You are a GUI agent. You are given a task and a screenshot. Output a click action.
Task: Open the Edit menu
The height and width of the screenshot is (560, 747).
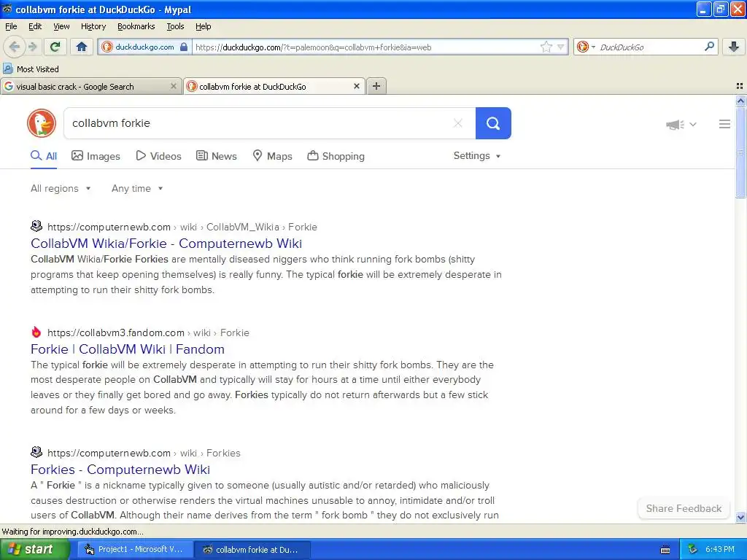(x=35, y=26)
